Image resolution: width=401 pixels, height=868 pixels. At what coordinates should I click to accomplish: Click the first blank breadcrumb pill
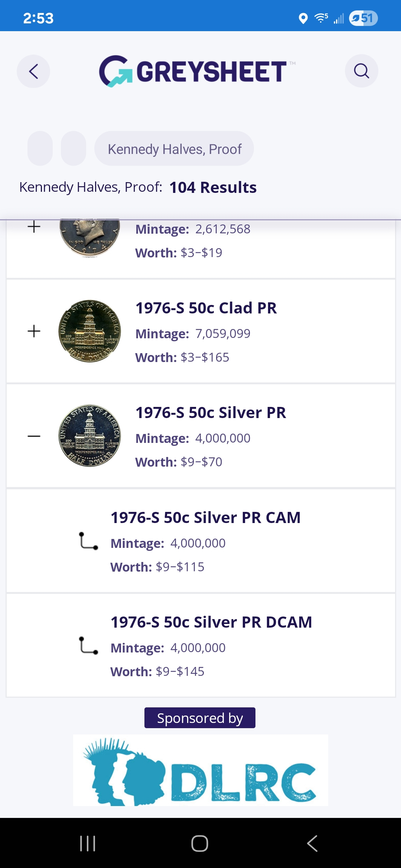pyautogui.click(x=40, y=148)
